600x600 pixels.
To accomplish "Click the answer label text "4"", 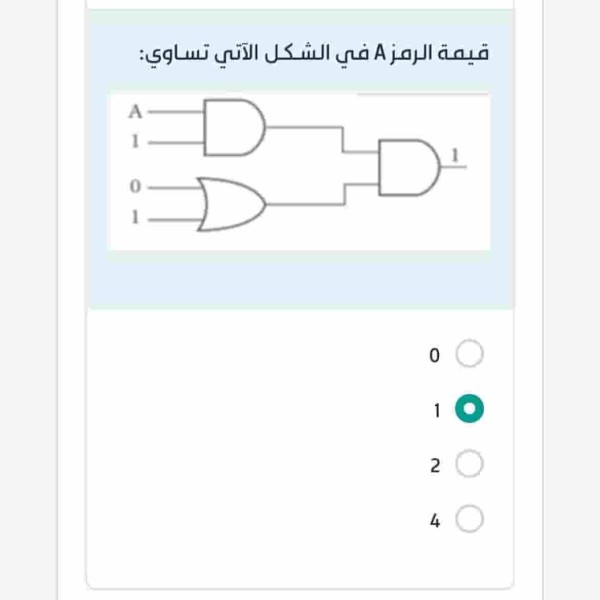I will click(x=434, y=520).
